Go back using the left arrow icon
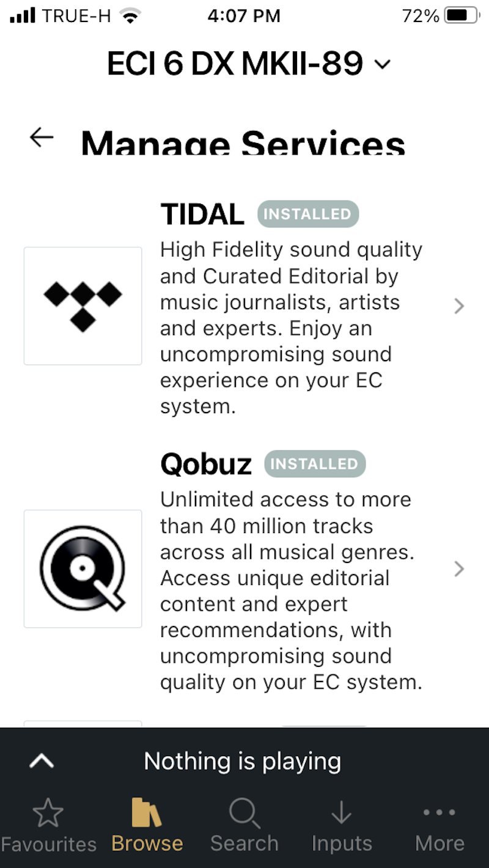 point(42,138)
